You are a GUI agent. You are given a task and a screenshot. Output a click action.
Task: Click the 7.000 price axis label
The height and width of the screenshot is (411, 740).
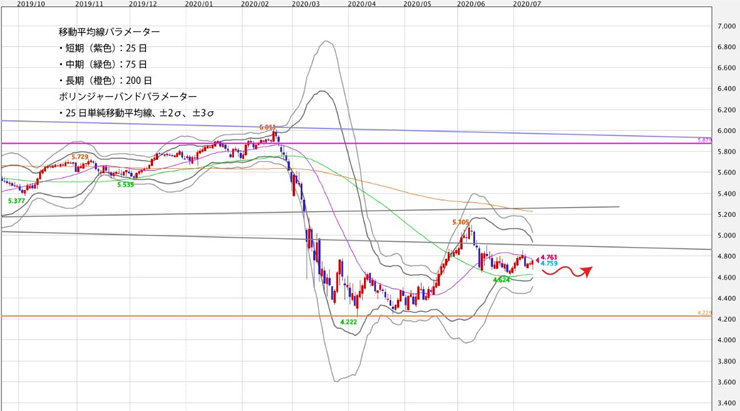pos(727,26)
